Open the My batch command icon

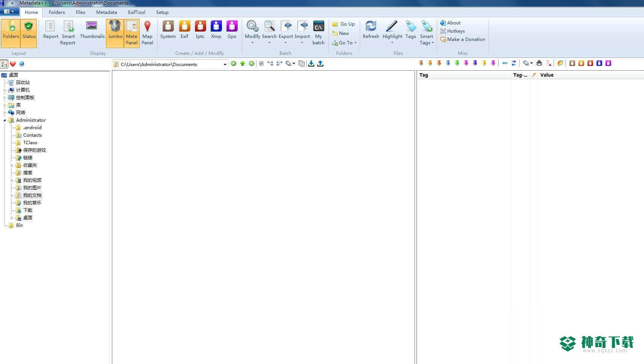point(318,33)
